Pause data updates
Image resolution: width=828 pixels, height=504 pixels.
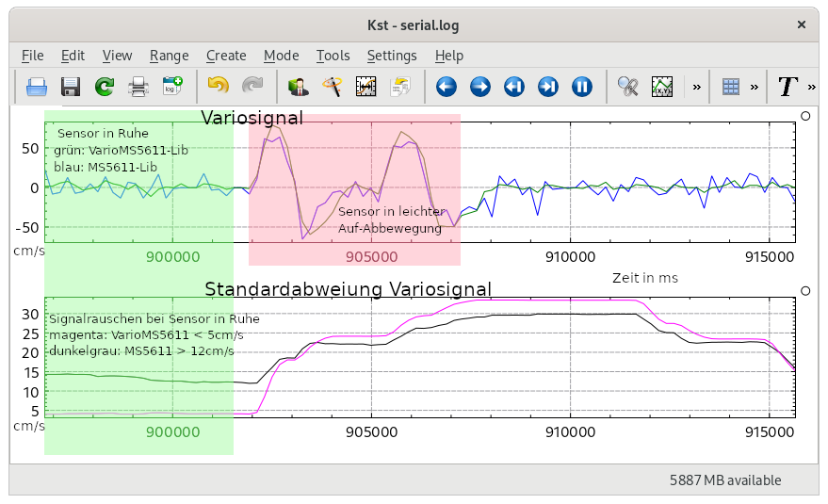tap(582, 87)
